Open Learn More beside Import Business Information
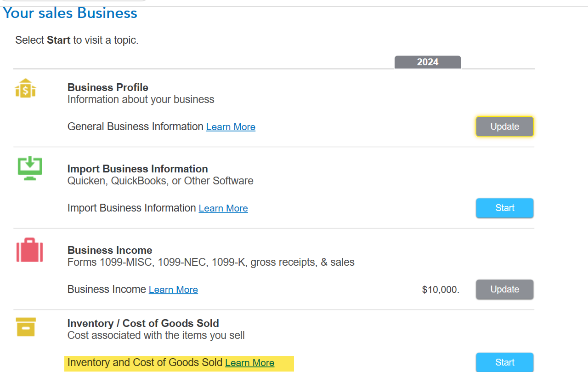This screenshot has width=588, height=372. pyautogui.click(x=223, y=208)
